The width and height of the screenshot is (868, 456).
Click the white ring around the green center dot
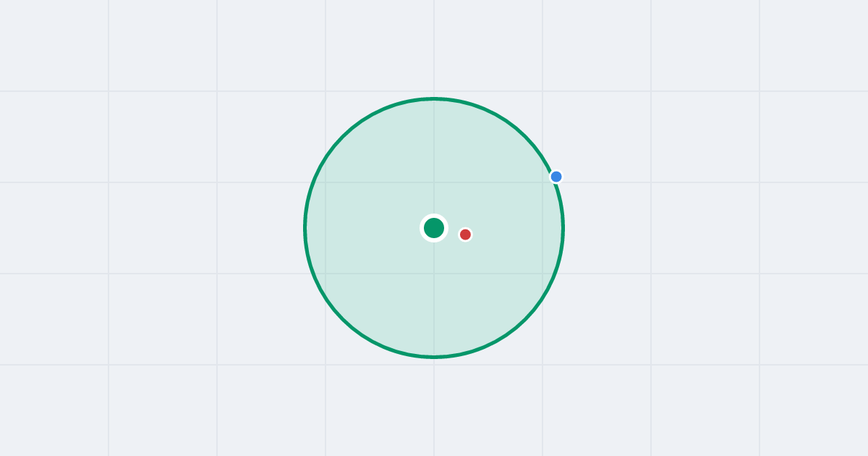click(434, 216)
